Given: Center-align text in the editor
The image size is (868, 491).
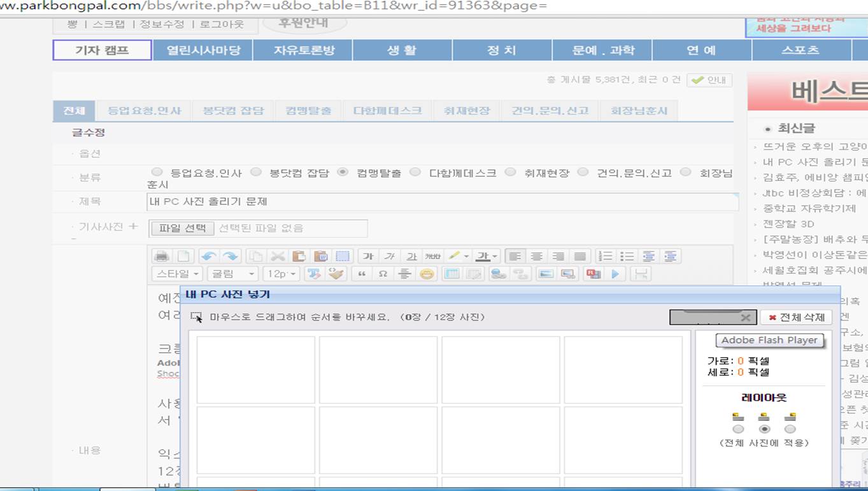Looking at the screenshot, I should (x=537, y=256).
